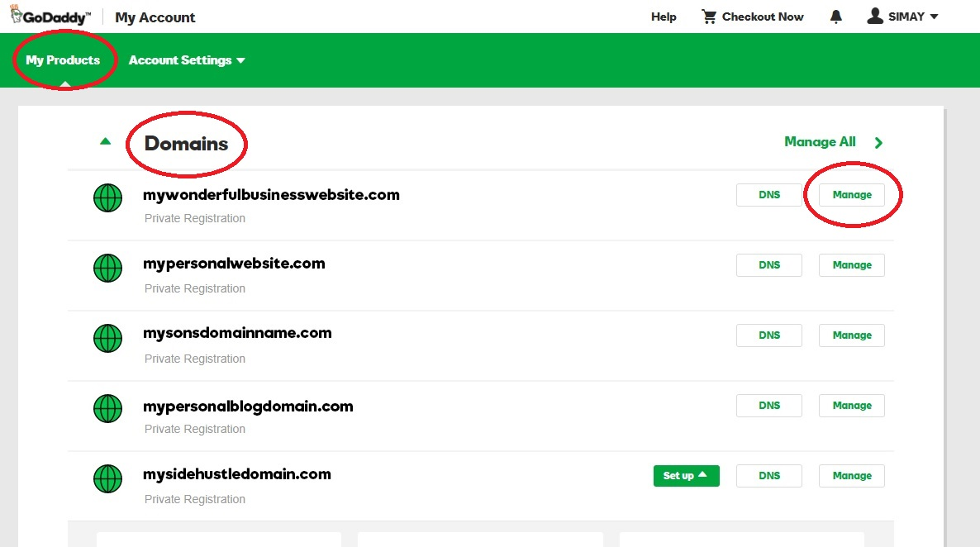Collapse the Domains section with the triangle

pyautogui.click(x=105, y=140)
